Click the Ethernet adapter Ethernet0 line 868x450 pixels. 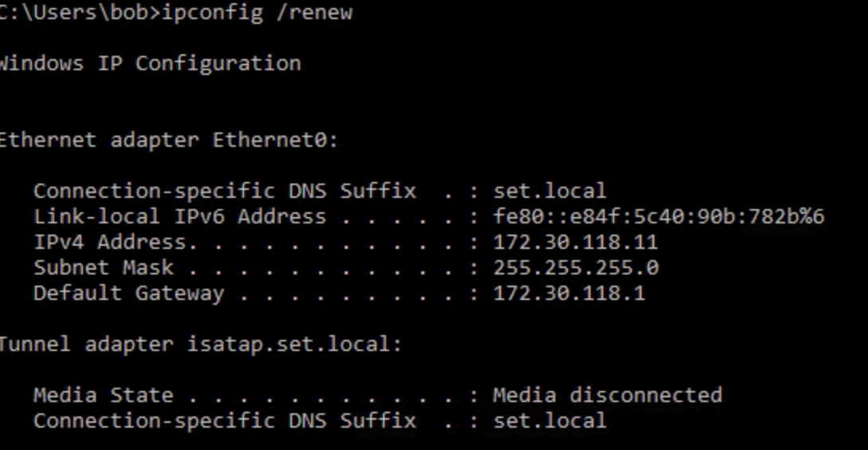pos(168,140)
